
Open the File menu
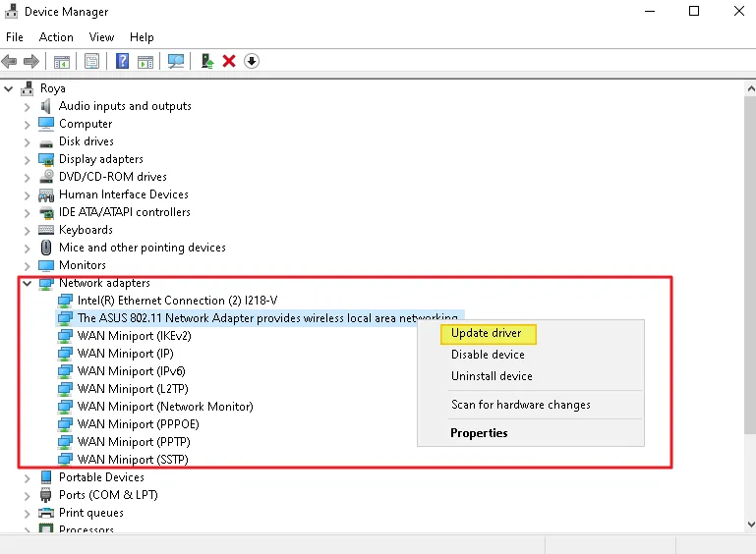click(x=15, y=37)
